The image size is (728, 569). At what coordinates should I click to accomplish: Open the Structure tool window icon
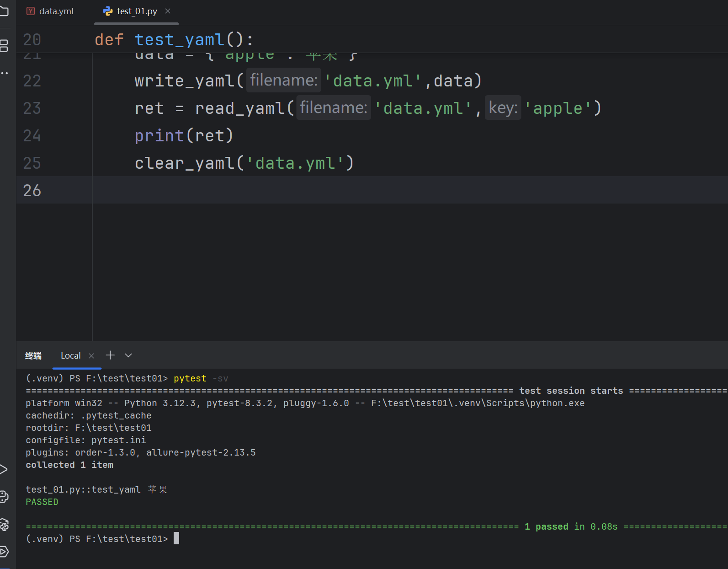[x=4, y=46]
